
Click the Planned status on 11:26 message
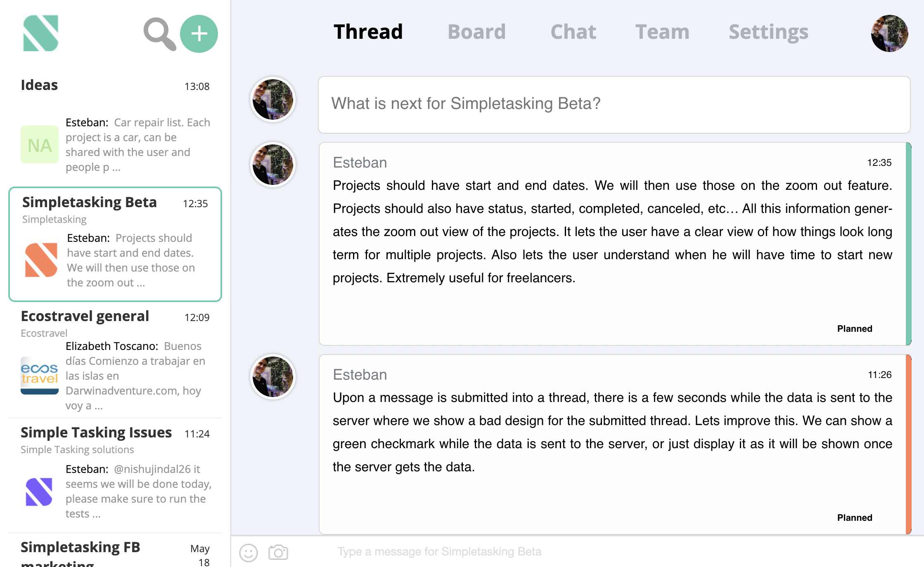pos(855,517)
